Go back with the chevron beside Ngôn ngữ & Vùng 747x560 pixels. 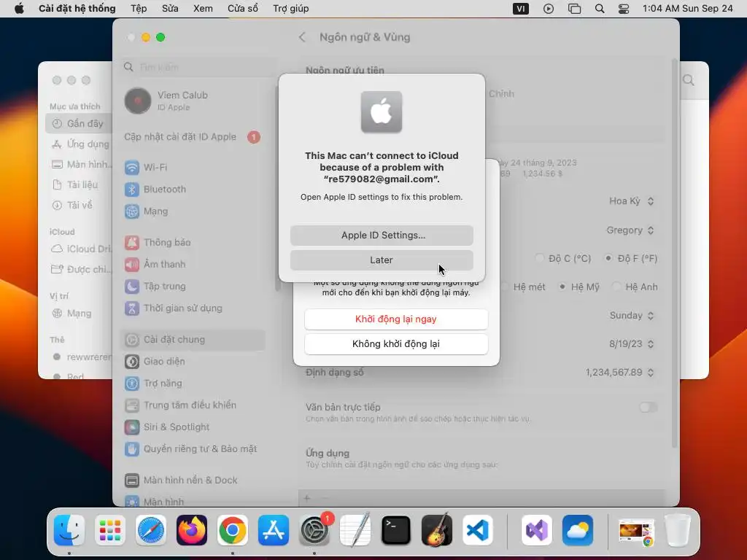tap(302, 37)
